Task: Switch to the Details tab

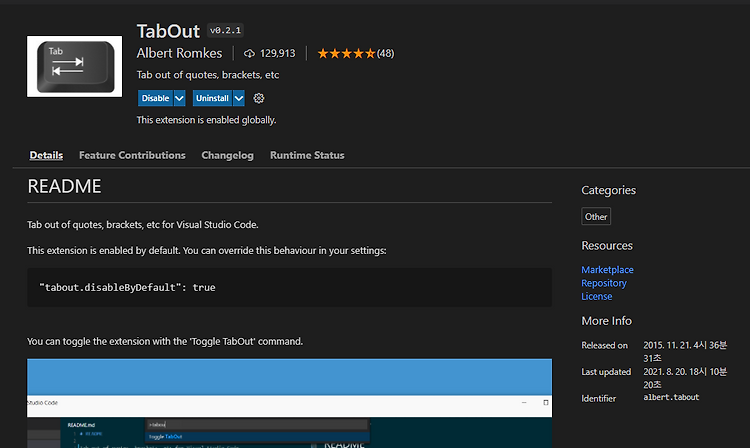Action: (46, 155)
